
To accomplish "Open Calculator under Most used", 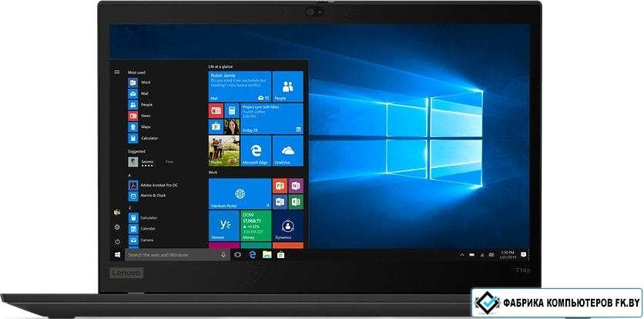I will point(143,138).
